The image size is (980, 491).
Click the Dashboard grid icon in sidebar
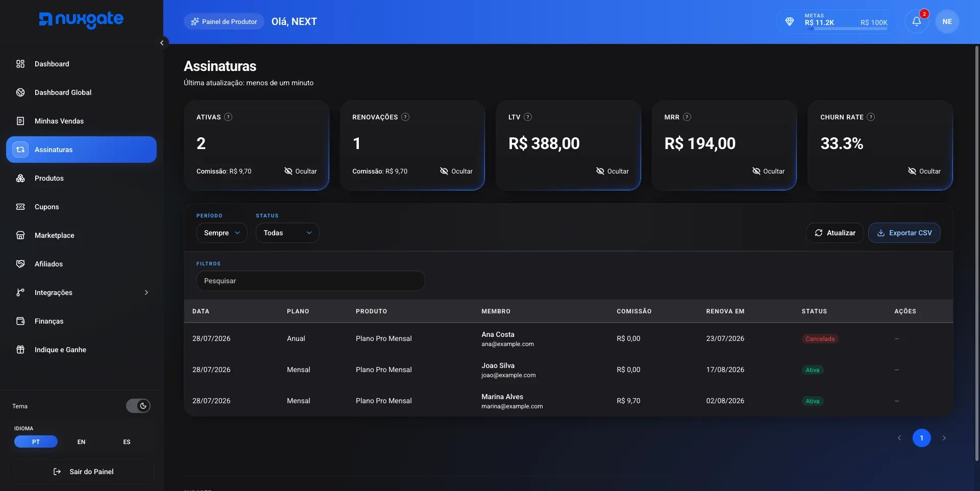(20, 64)
